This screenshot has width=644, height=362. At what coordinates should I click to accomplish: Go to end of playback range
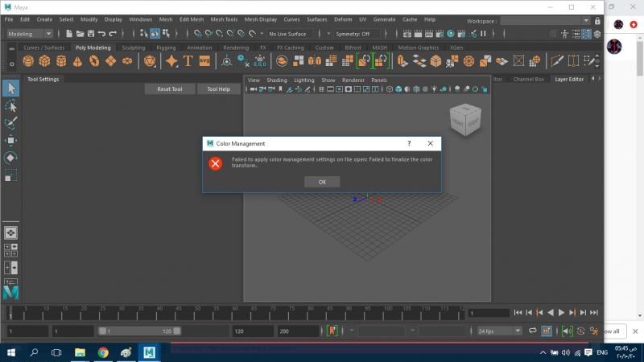click(x=594, y=313)
